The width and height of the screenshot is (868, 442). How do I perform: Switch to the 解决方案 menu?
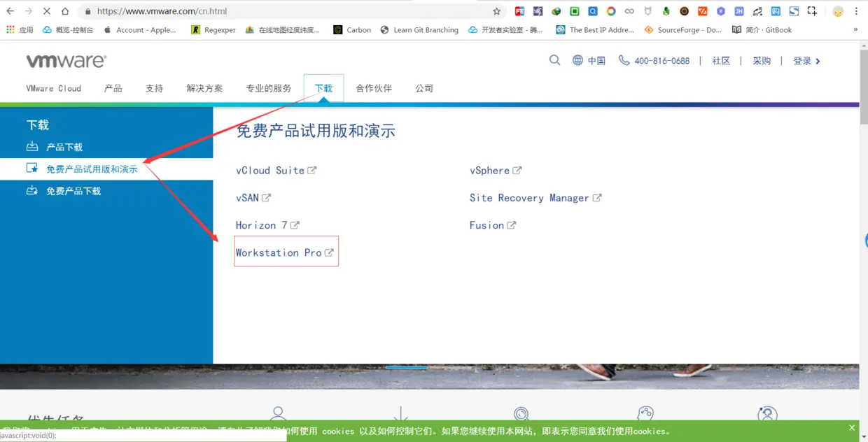coord(204,88)
